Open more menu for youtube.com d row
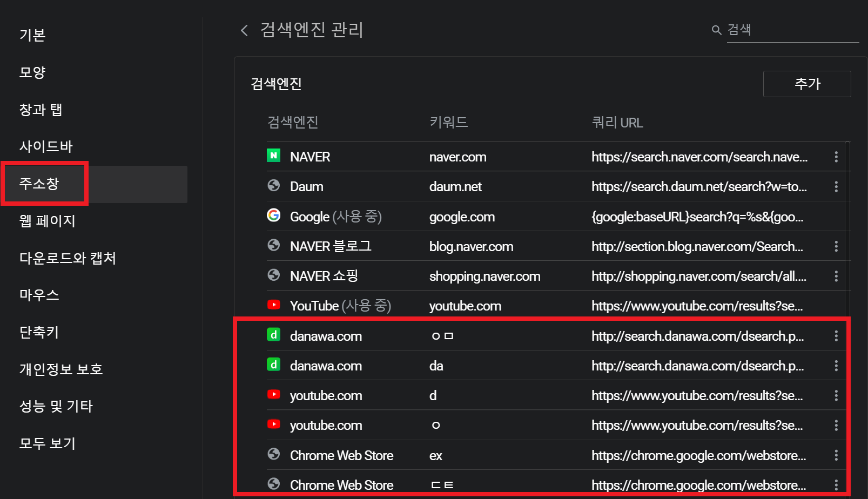Screen dimensions: 868x499 coord(836,395)
